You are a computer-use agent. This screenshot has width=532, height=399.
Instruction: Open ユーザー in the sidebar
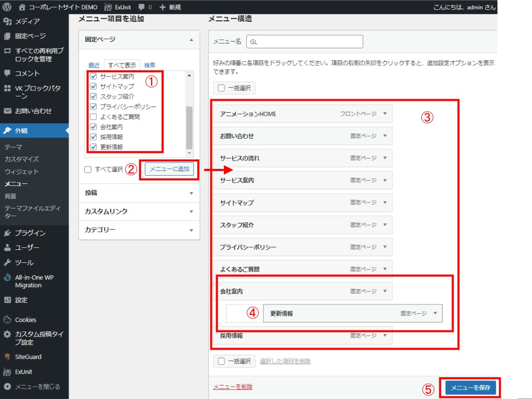27,248
